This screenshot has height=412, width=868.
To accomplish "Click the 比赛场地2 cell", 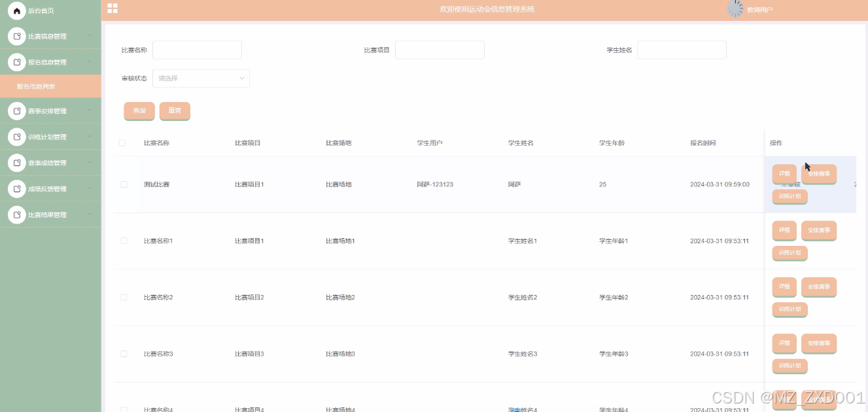I will click(340, 298).
